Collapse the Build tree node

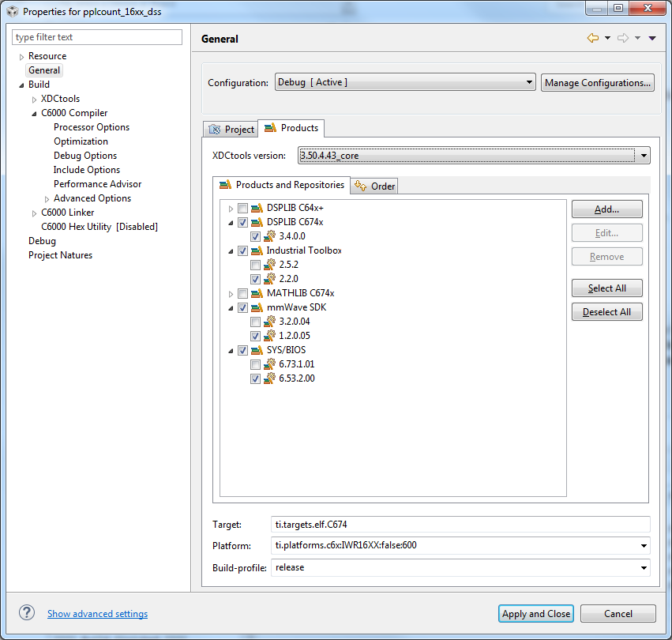[21, 85]
